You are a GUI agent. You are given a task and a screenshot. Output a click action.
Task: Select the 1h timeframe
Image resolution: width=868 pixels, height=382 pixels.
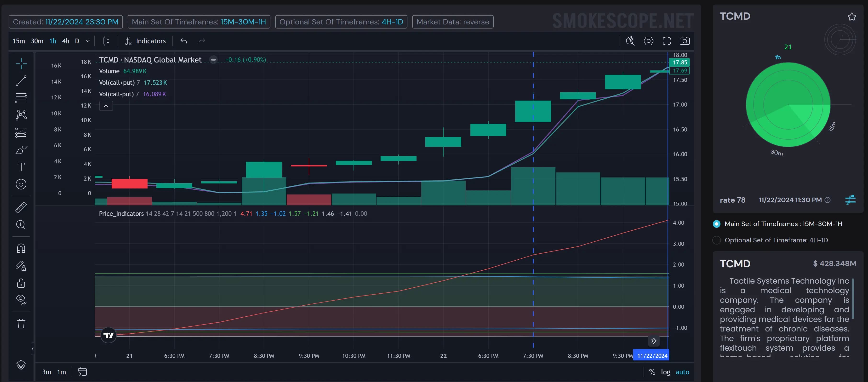(x=53, y=41)
